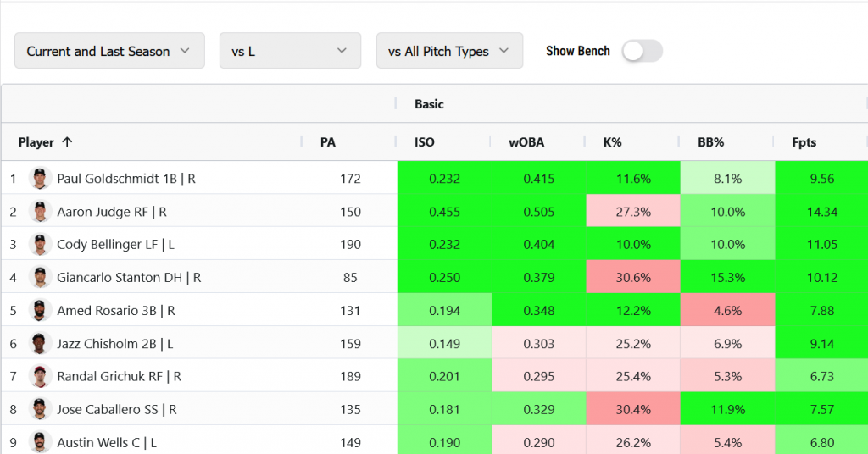
Task: Enable the Show Bench toggle
Action: (x=642, y=52)
